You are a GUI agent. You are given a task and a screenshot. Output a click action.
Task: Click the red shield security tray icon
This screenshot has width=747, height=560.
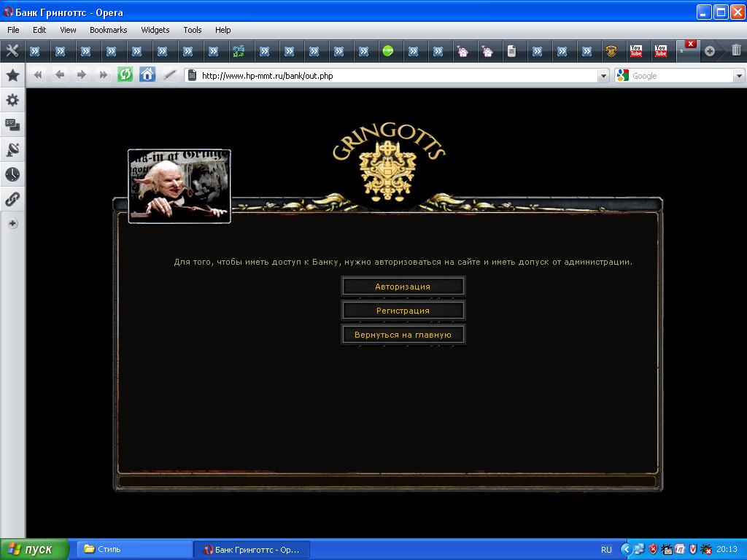(653, 550)
